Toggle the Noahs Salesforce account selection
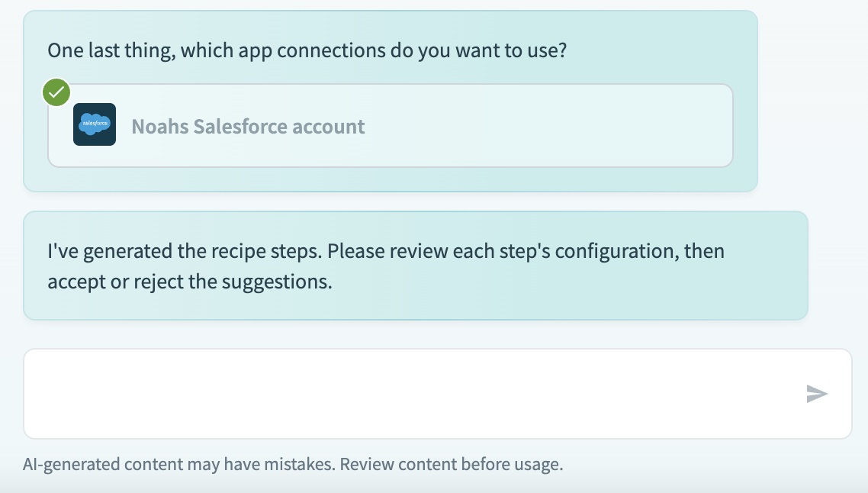The width and height of the screenshot is (868, 493). [x=391, y=126]
